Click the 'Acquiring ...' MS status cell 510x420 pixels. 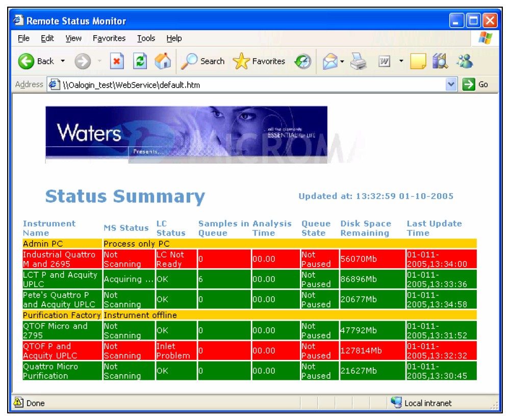129,279
